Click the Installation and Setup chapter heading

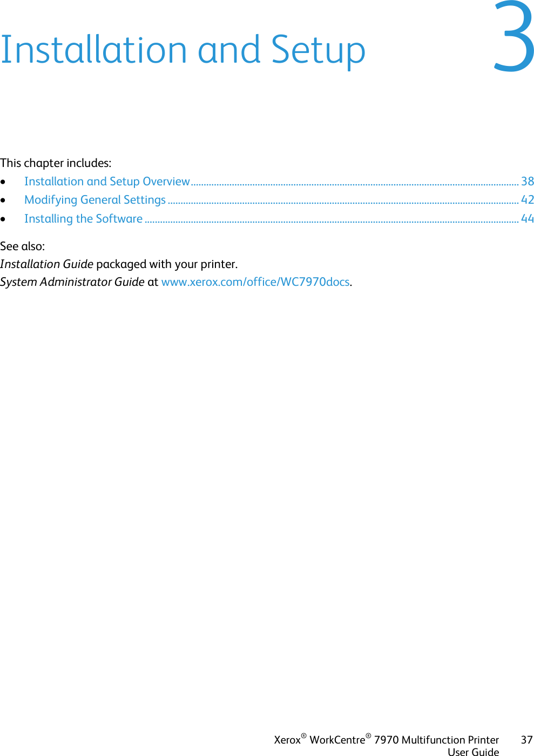[183, 50]
